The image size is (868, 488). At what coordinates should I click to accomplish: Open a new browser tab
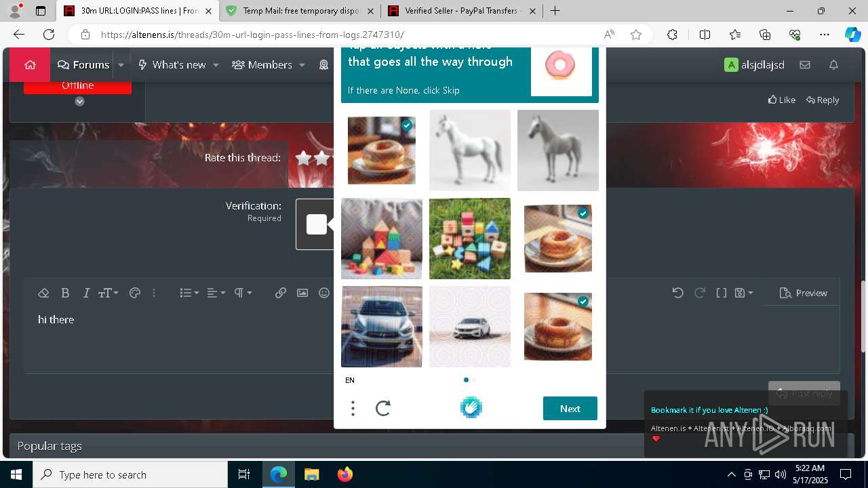tap(555, 11)
